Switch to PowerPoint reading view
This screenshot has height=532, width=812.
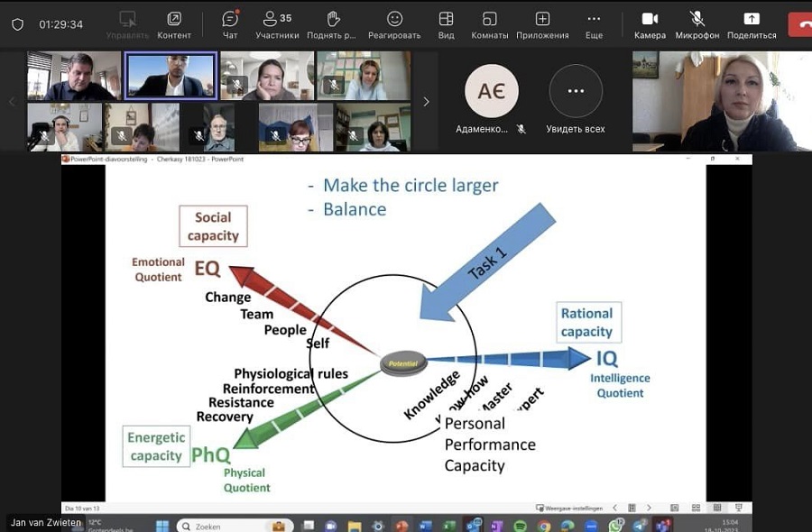tap(717, 508)
